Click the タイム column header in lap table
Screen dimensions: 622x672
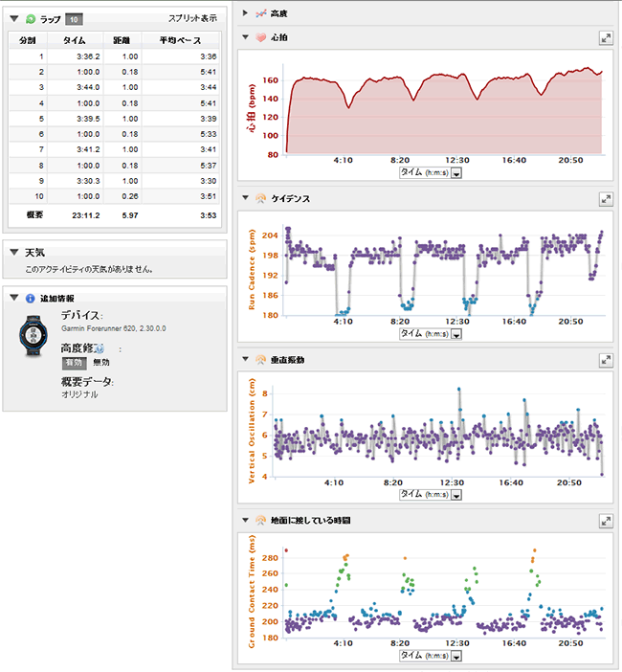coord(76,41)
